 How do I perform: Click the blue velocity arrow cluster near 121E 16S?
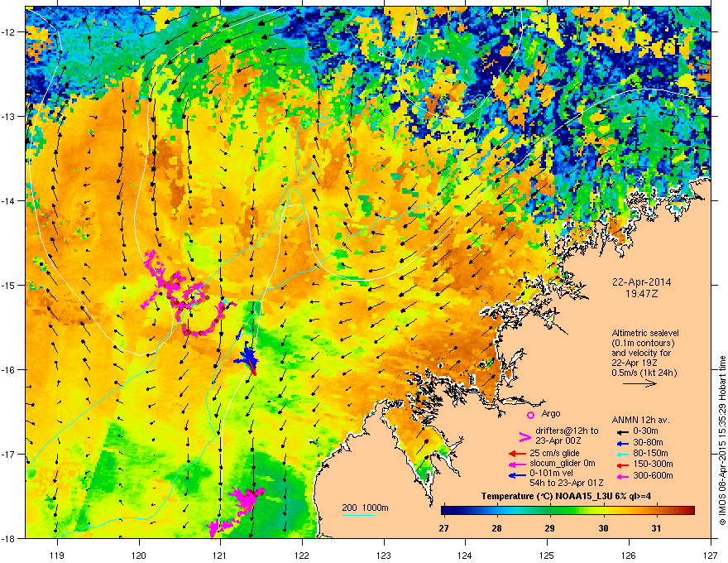tap(247, 357)
